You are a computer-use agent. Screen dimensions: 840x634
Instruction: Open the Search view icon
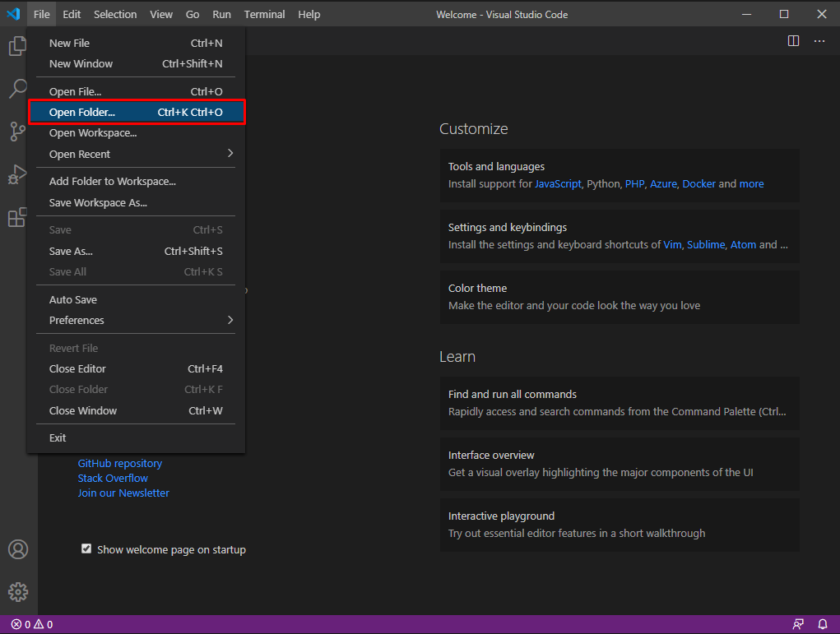(x=17, y=88)
